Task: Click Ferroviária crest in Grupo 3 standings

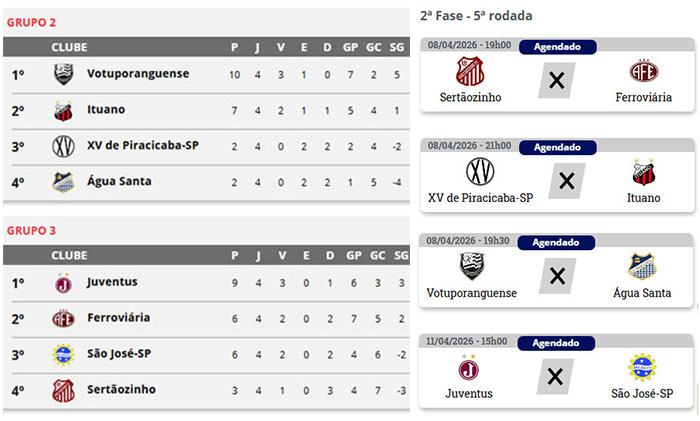Action: pos(64,319)
